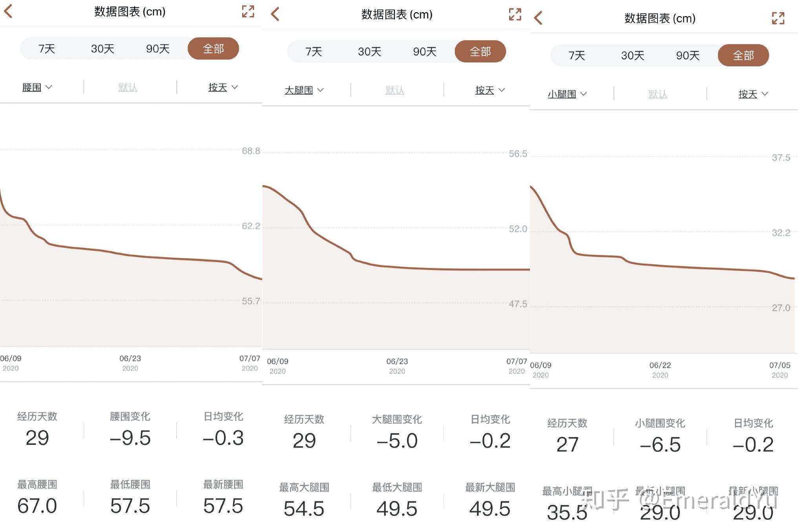Expand waist chart to fullscreen
The height and width of the screenshot is (532, 798).
point(248,11)
